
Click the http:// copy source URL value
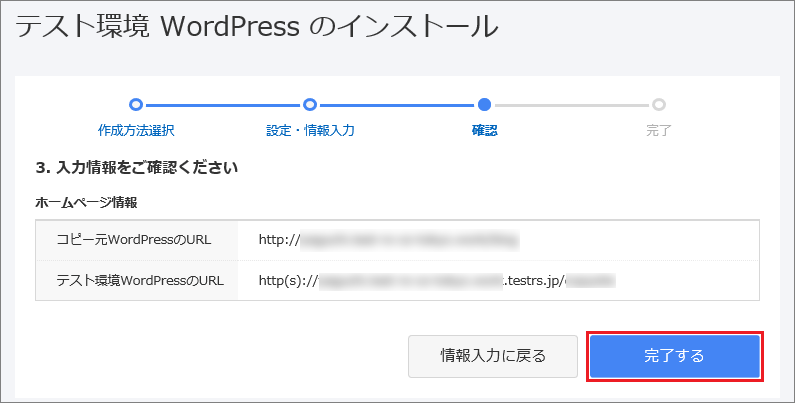click(x=389, y=240)
